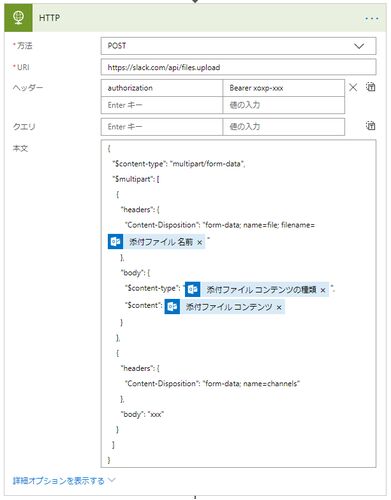Screen dimensions: 391x500
Task: Click the HTTP action title
Action: point(50,18)
